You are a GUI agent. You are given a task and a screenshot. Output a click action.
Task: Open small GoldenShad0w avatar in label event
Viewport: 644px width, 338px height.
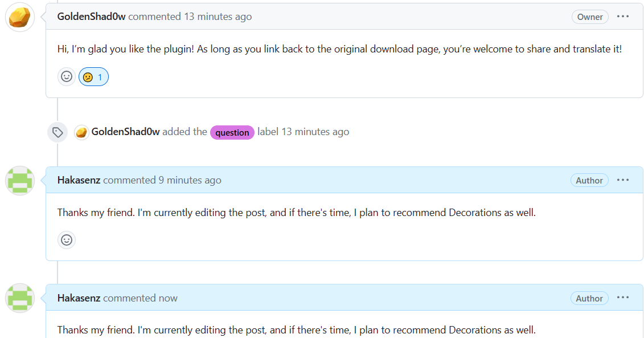[81, 132]
